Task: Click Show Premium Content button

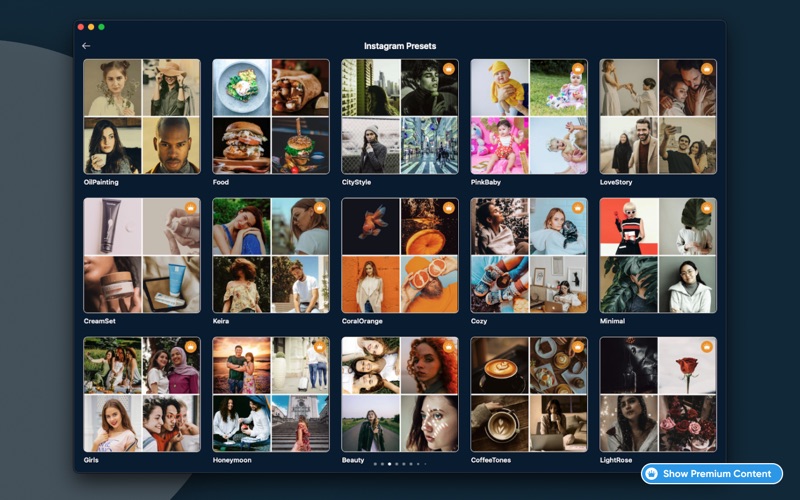Action: [712, 473]
